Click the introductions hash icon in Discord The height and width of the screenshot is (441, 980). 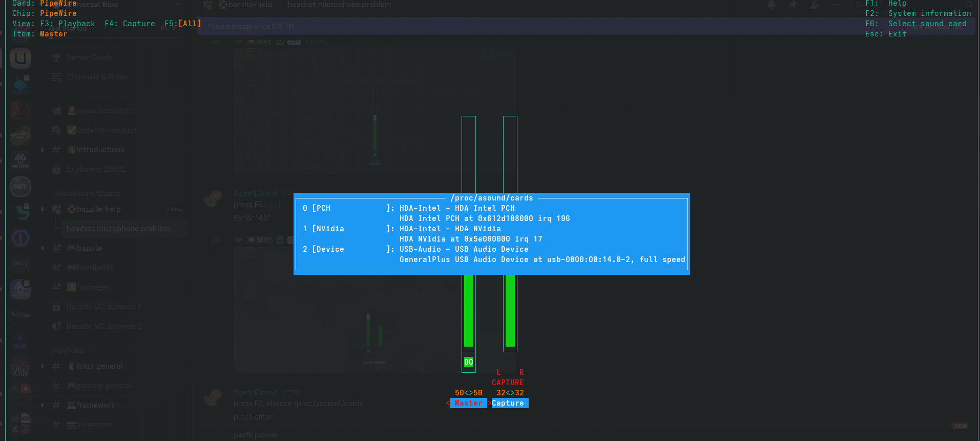click(56, 150)
